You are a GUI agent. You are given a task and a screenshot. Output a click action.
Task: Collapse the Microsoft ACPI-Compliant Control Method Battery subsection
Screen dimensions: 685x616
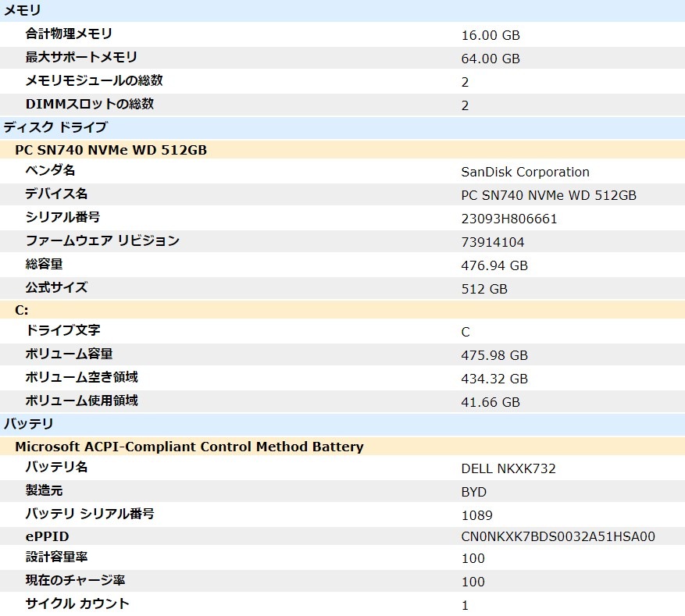pos(156,447)
